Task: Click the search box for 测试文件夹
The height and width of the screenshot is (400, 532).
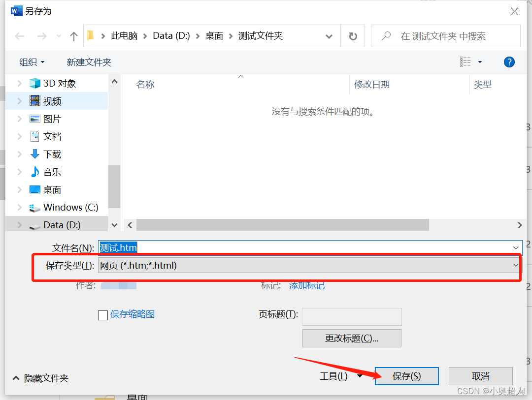Action: [445, 36]
